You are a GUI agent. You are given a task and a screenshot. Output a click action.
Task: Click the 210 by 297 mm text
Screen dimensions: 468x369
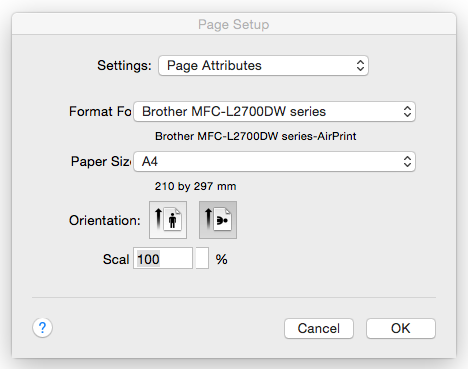(195, 186)
